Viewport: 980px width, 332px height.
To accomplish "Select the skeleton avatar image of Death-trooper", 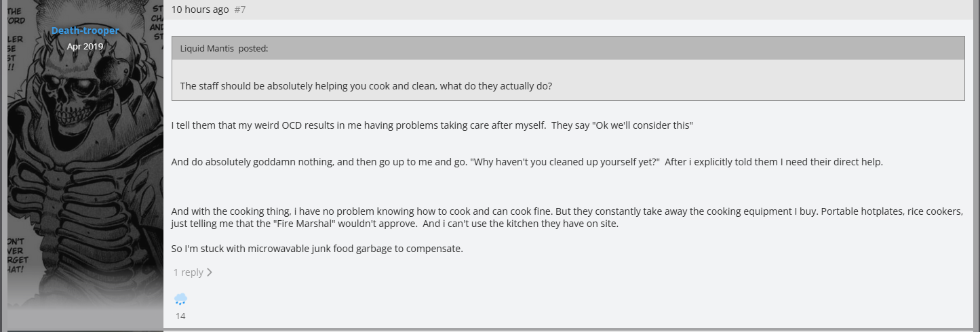I will point(85,166).
